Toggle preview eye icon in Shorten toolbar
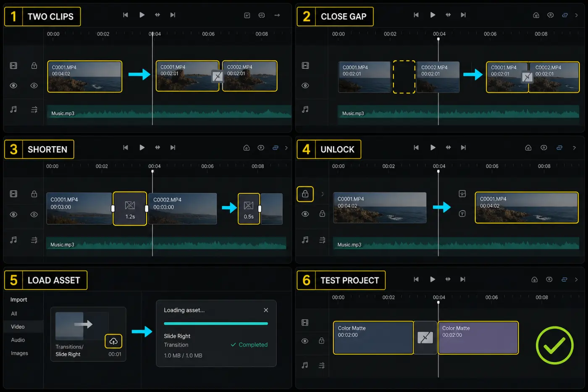The image size is (588, 392). point(261,148)
